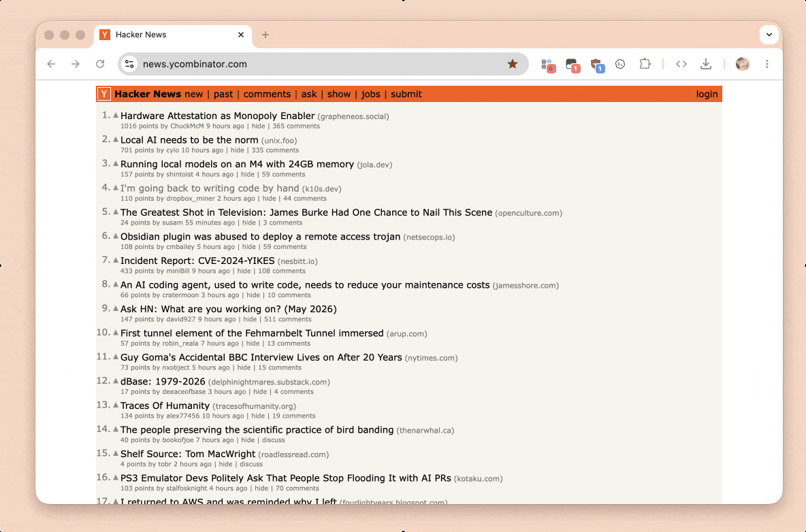This screenshot has width=806, height=532.
Task: Open the 'show' section
Action: click(x=339, y=94)
